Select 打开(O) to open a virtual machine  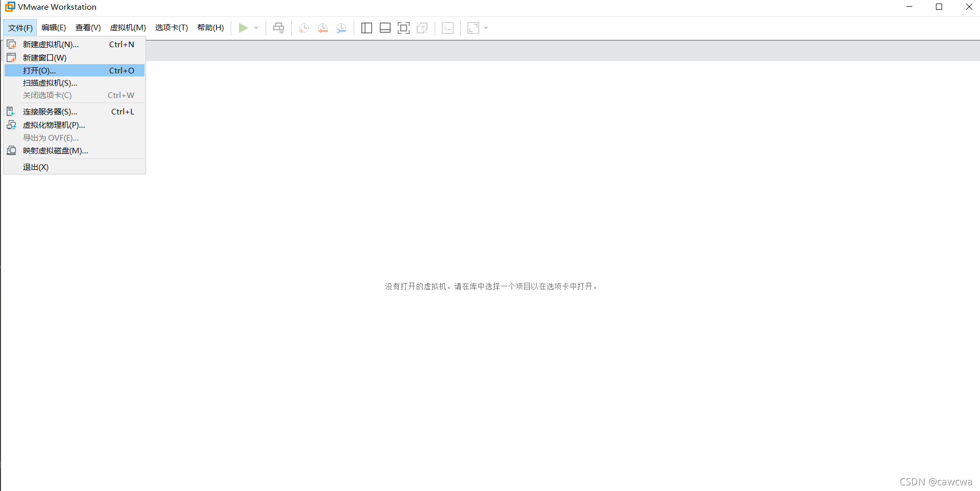(39, 70)
